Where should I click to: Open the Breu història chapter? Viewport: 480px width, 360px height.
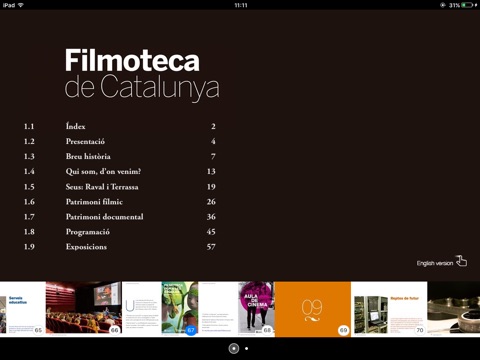point(88,156)
